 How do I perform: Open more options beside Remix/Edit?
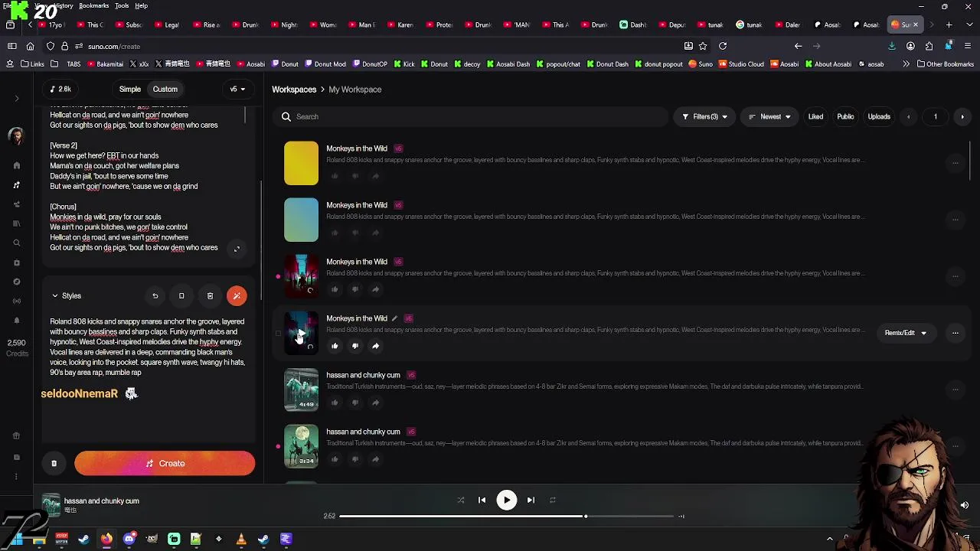(x=955, y=333)
